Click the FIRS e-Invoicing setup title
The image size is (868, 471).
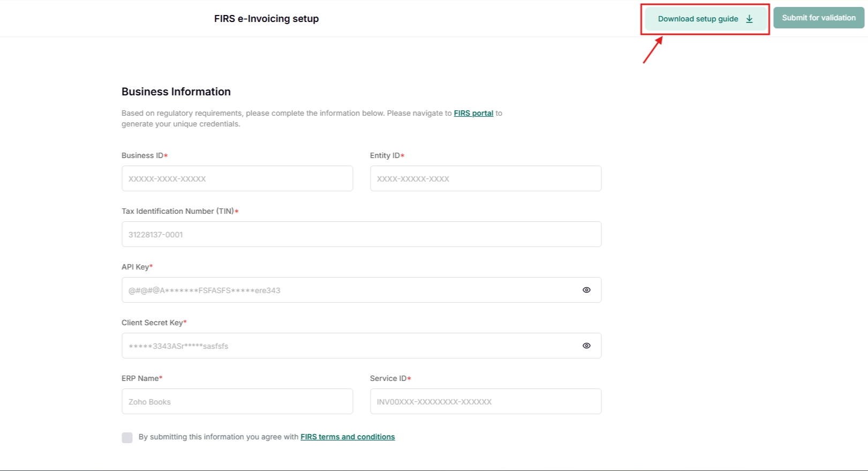tap(266, 19)
